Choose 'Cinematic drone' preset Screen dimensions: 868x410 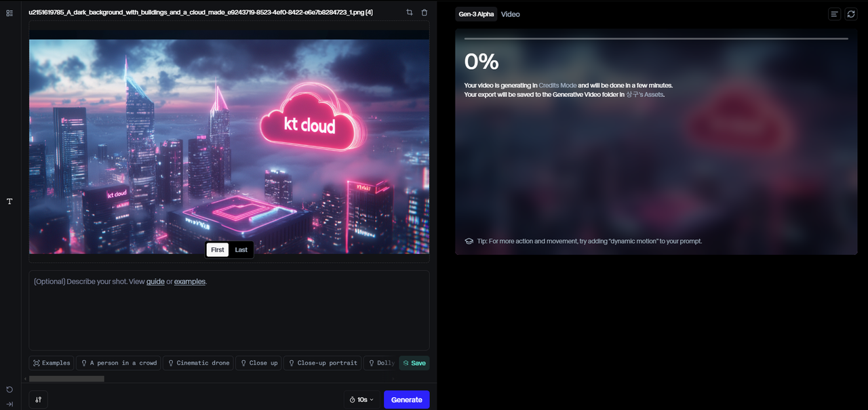tap(198, 363)
